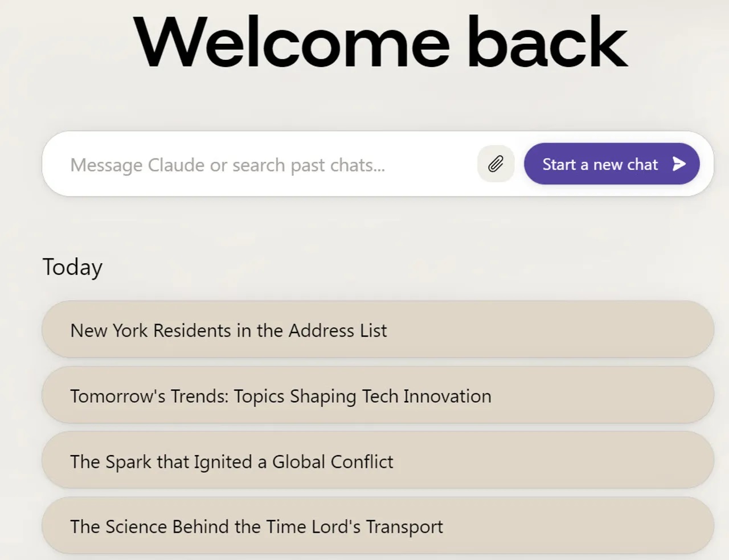Open the New York Residents in the Address List chat
The height and width of the screenshot is (560, 729).
pos(378,330)
